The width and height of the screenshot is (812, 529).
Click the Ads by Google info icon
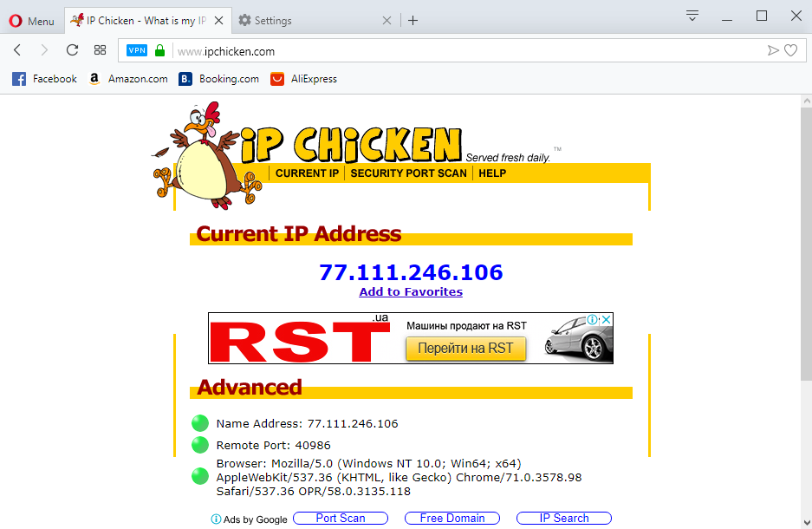click(216, 519)
